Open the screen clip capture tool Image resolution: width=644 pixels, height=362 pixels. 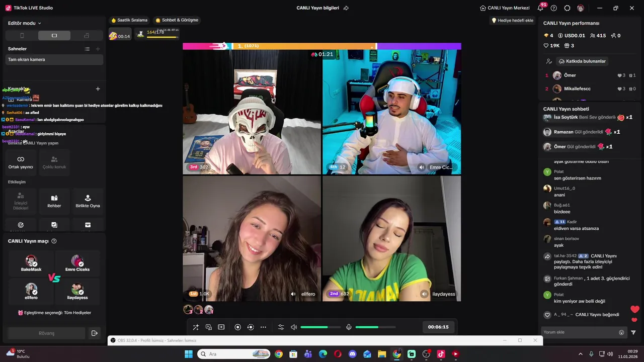[221, 327]
